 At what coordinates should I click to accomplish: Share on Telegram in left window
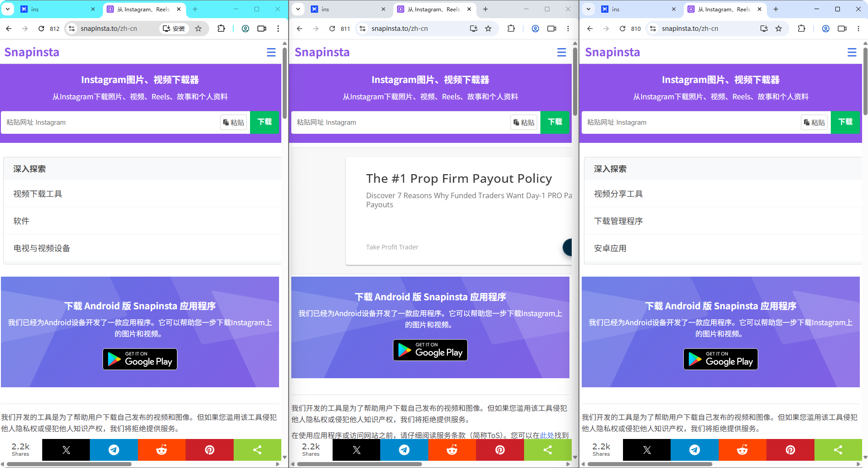[114, 450]
